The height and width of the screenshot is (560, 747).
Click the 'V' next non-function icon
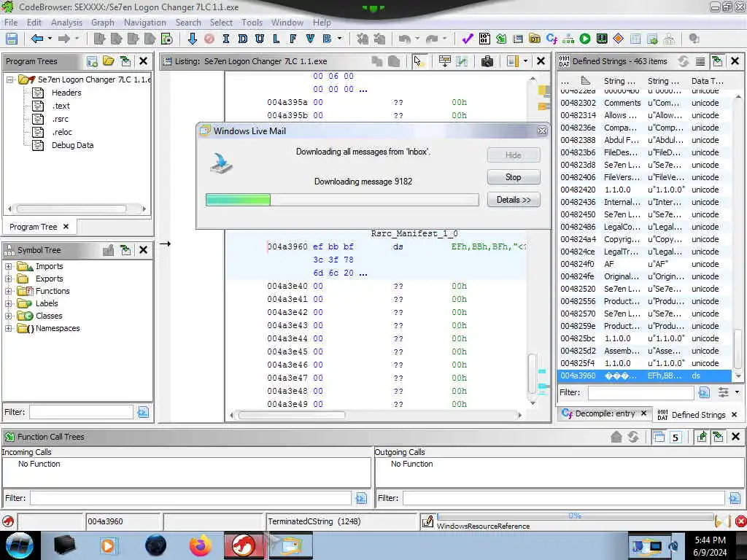pos(310,39)
